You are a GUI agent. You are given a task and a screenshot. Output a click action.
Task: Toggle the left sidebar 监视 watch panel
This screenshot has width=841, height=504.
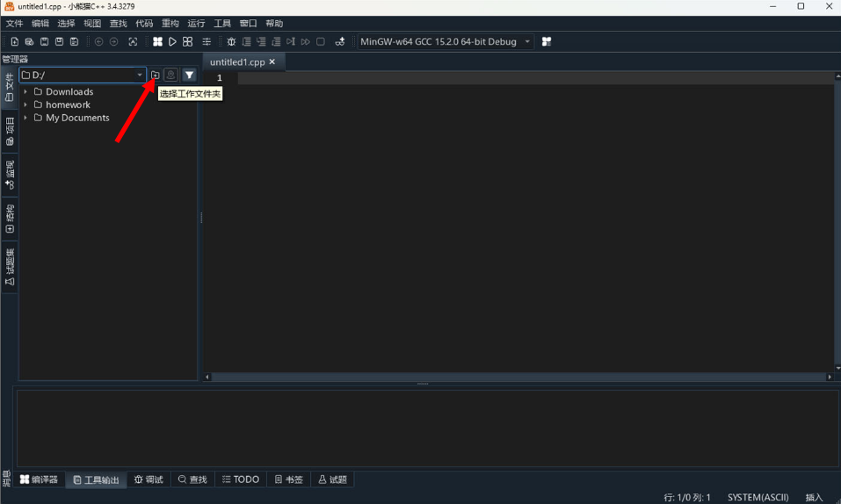click(10, 175)
